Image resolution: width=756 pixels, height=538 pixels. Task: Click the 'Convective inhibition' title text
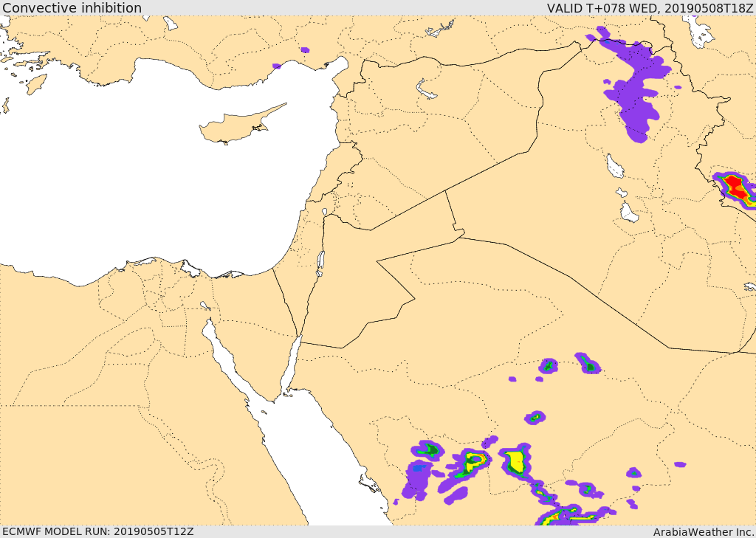coord(72,7)
